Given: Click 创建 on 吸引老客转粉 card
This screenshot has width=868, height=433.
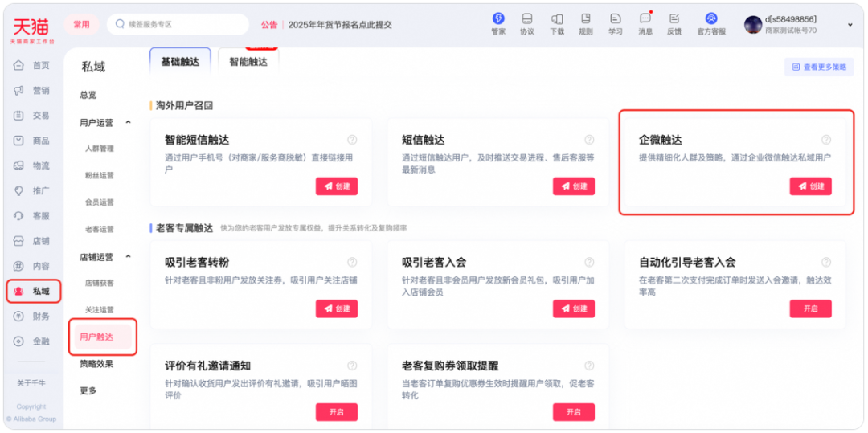Looking at the screenshot, I should point(337,308).
